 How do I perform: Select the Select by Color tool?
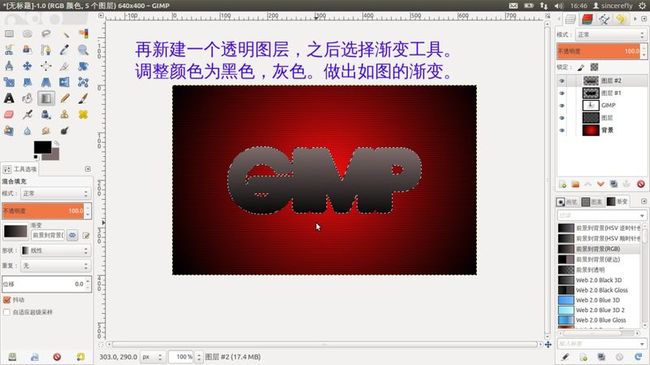point(83,34)
